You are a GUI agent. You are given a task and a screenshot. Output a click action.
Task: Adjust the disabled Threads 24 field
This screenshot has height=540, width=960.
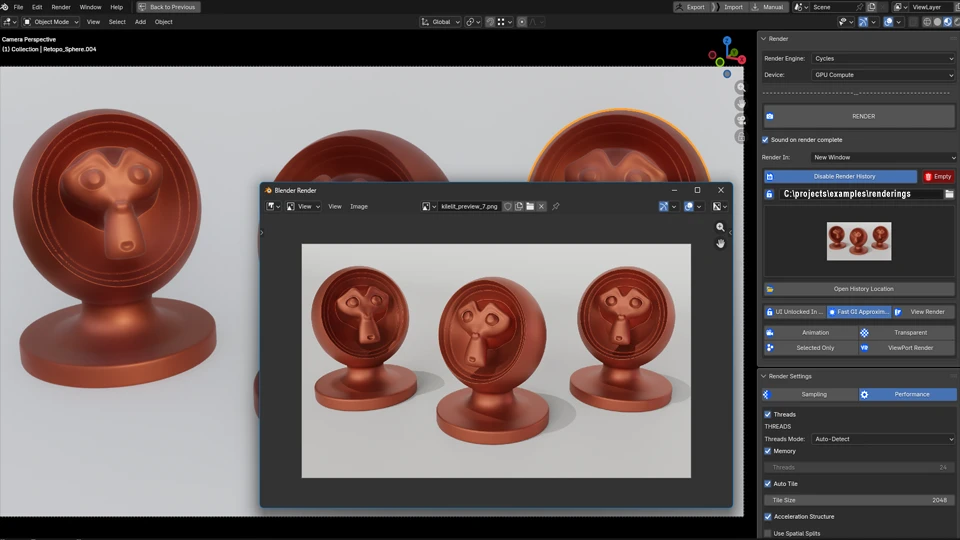point(859,467)
